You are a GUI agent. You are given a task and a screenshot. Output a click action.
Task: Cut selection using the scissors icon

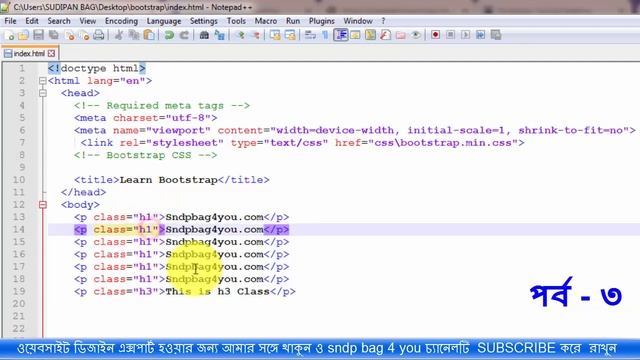119,36
